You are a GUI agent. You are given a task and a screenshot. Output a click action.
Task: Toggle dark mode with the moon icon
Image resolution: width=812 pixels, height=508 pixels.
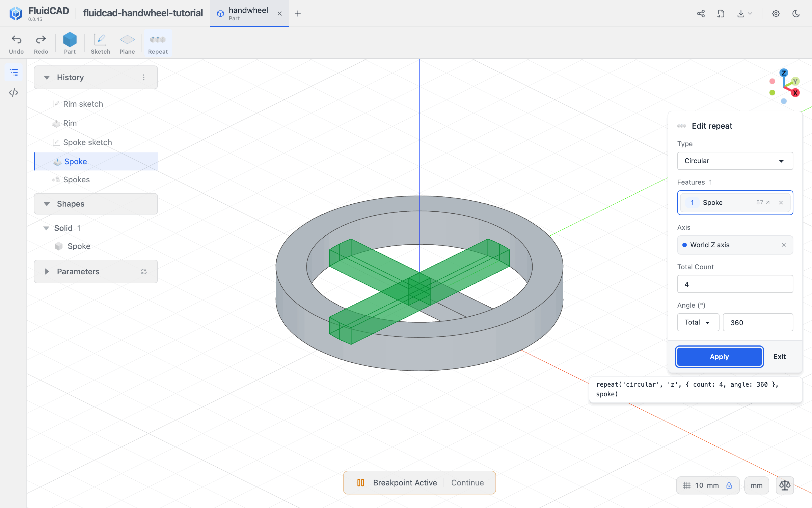[x=796, y=14]
